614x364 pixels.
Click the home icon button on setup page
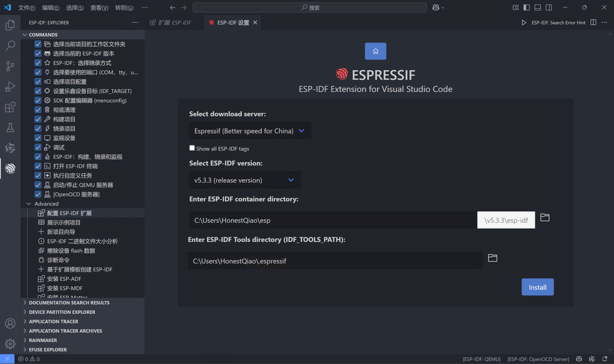[375, 51]
